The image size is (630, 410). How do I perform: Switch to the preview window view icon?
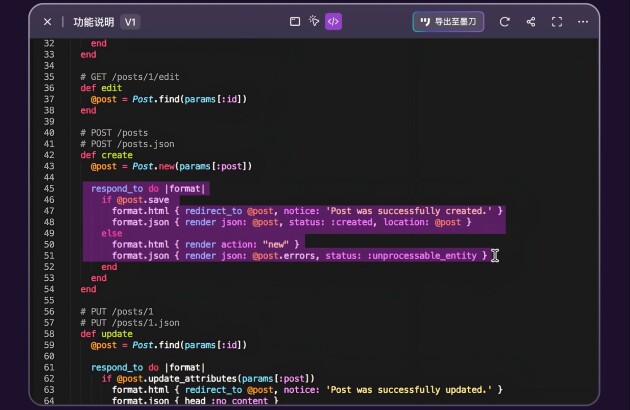pyautogui.click(x=295, y=22)
